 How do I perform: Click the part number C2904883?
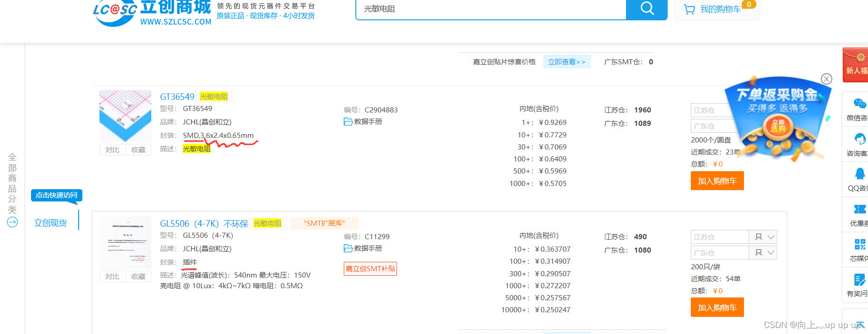pos(381,110)
